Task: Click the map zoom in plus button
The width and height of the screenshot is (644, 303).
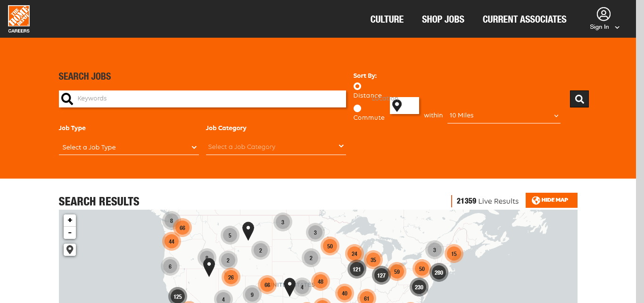Action: (x=70, y=220)
